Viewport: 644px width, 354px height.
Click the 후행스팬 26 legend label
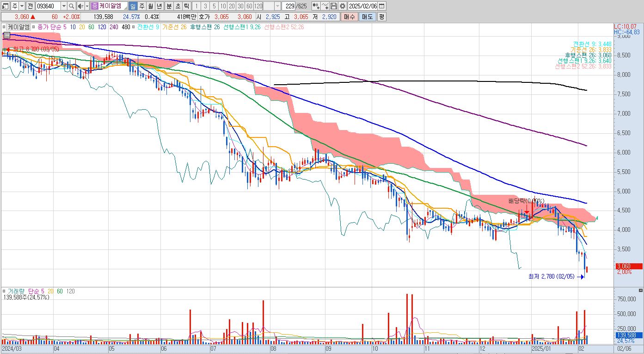click(x=204, y=27)
